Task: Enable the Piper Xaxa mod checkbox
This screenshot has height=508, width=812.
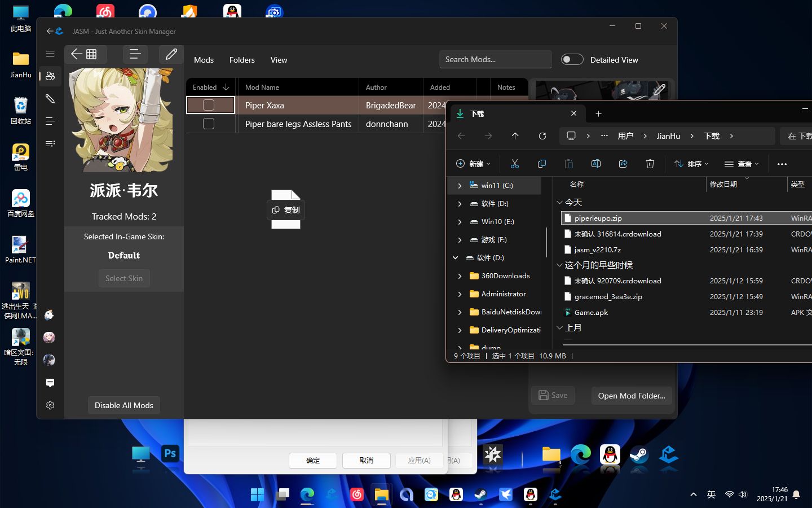Action: [x=209, y=105]
